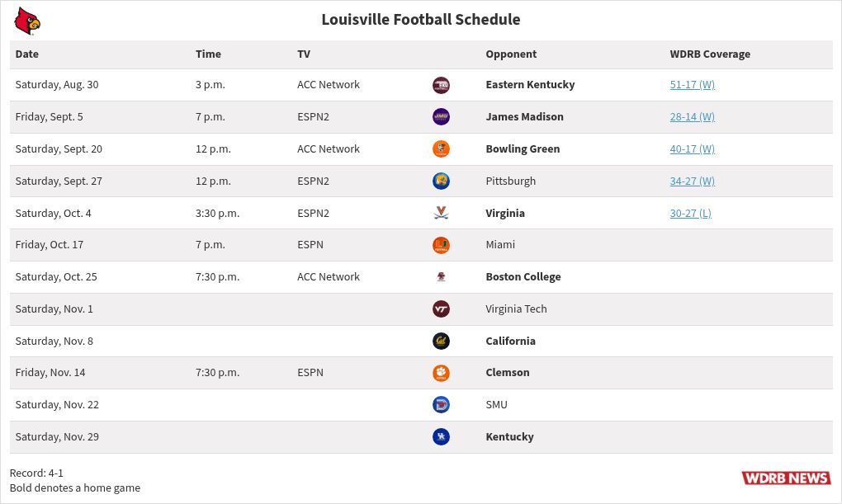Screen dimensions: 842x504
Task: Open the 28-14 (W) coverage link
Action: tap(692, 117)
